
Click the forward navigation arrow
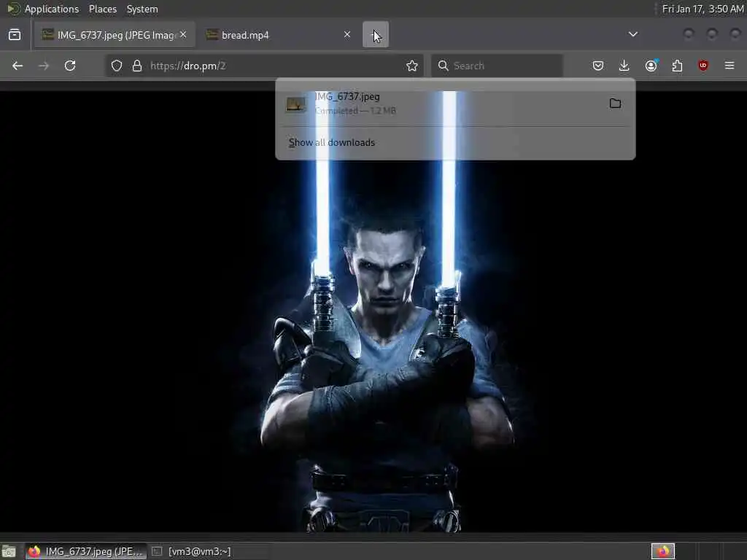(x=43, y=66)
